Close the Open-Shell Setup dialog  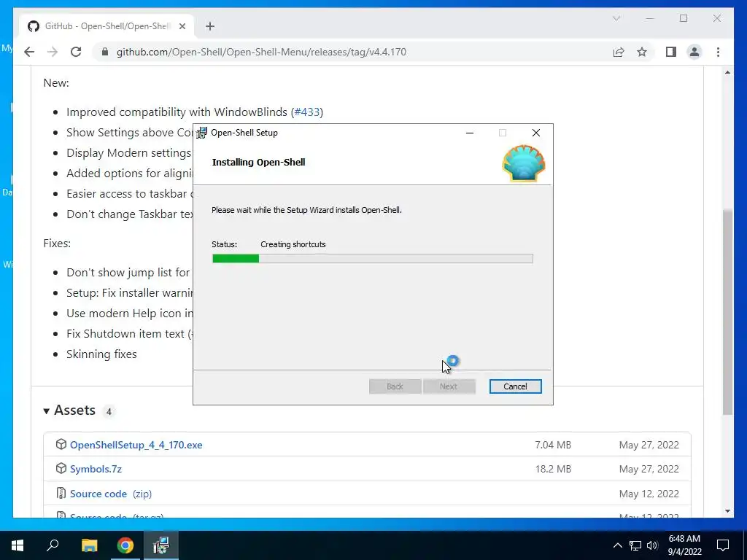coord(536,133)
